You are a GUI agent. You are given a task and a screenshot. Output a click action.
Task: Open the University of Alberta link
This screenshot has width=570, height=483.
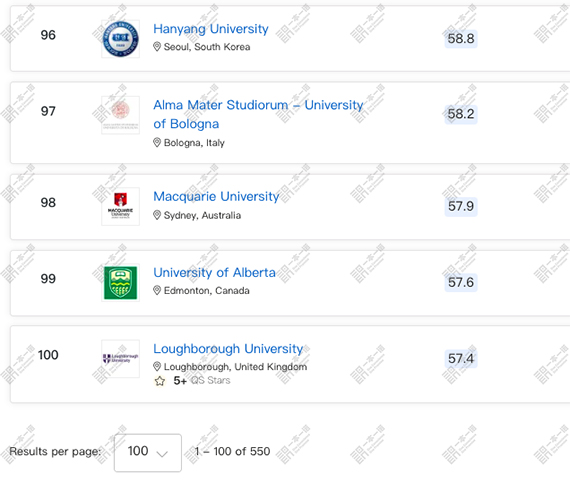[x=214, y=272]
